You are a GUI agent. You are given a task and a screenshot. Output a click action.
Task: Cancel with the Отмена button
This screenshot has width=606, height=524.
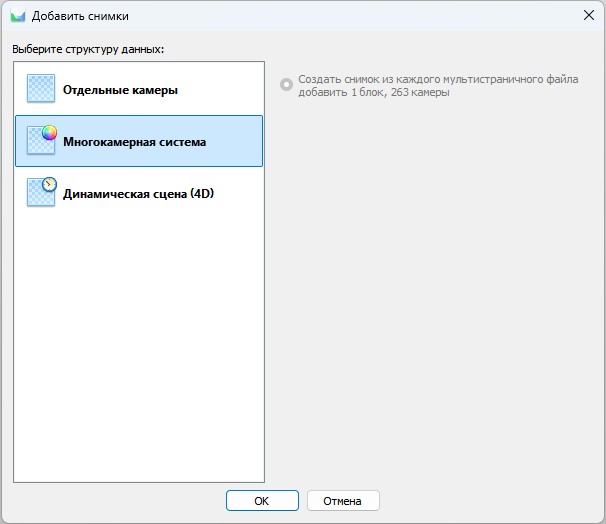coord(343,501)
